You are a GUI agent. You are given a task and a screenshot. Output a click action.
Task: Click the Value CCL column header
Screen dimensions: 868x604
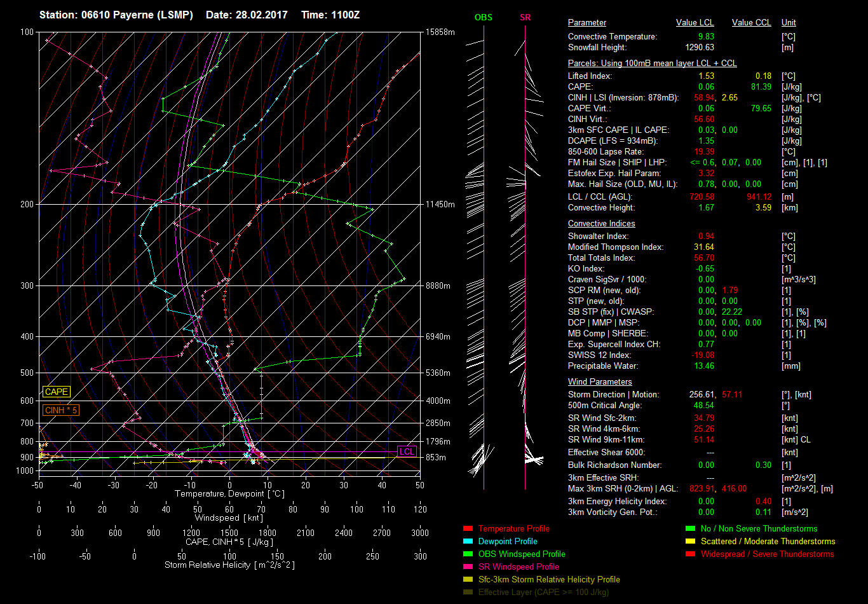751,23
